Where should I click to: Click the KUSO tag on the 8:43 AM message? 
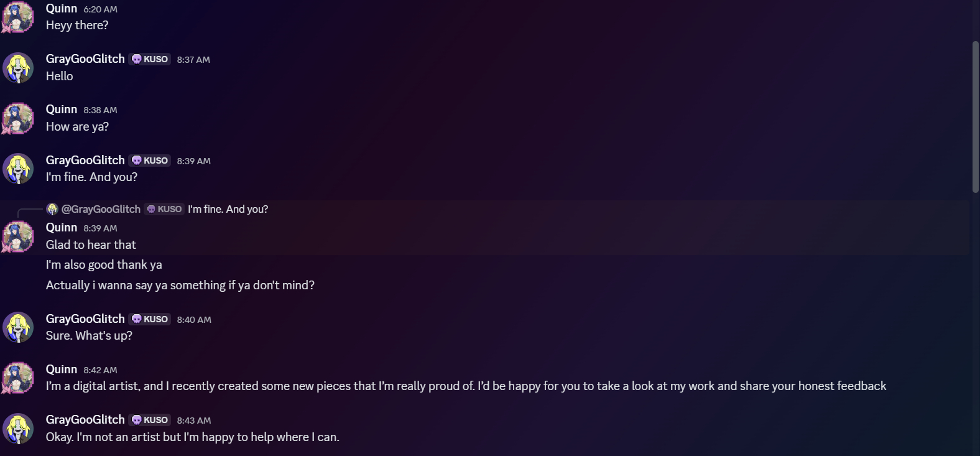coord(150,420)
